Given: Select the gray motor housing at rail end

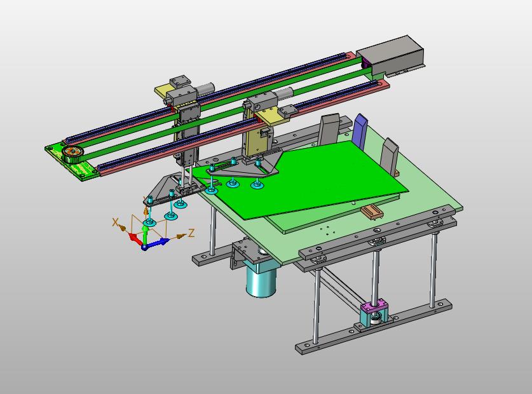Looking at the screenshot, I should [x=391, y=55].
